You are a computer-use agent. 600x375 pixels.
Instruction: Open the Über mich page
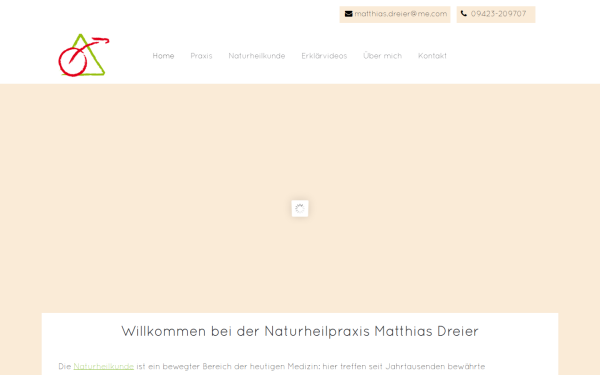[382, 56]
